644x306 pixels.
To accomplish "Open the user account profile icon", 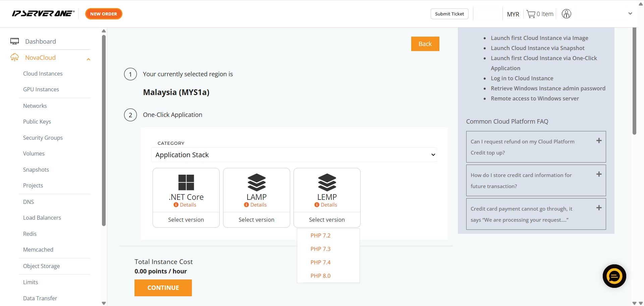I will pyautogui.click(x=566, y=14).
